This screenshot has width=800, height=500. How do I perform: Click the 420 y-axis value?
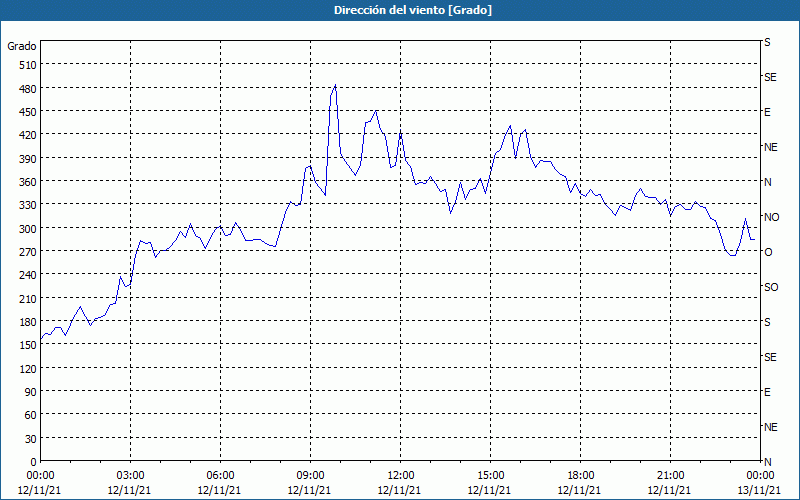tap(28, 135)
